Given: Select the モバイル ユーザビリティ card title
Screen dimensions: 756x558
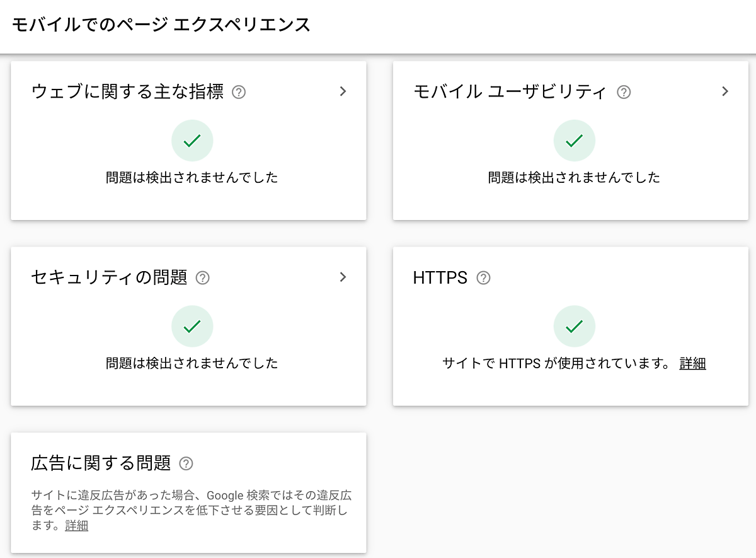Looking at the screenshot, I should pyautogui.click(x=509, y=92).
